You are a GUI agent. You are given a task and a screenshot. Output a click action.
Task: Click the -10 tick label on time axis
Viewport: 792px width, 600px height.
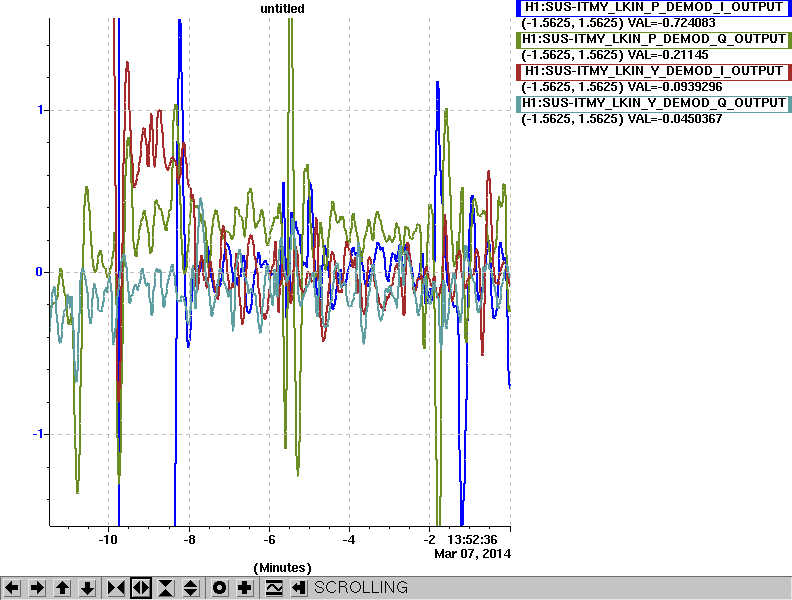coord(108,539)
